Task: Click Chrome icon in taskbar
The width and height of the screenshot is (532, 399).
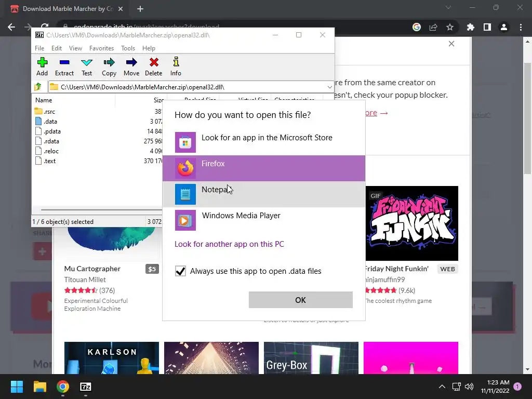Action: click(x=63, y=387)
